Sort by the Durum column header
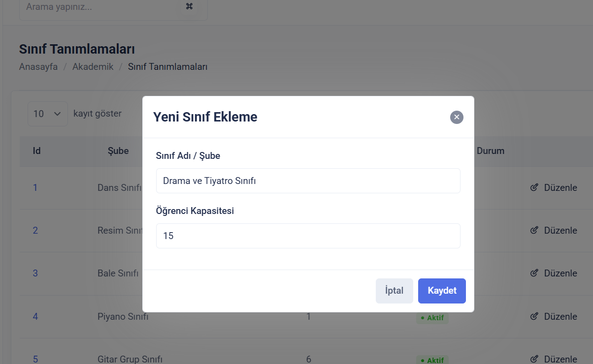 pos(491,151)
